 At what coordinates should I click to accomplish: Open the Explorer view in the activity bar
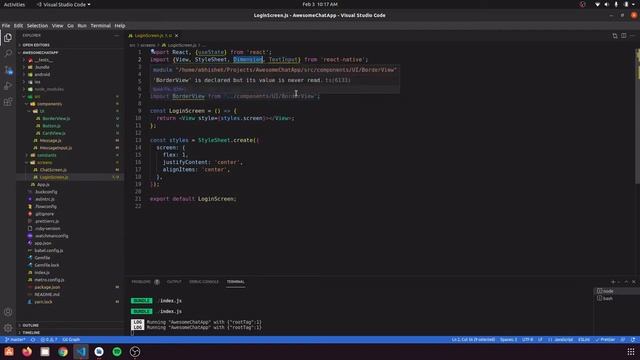point(8,38)
